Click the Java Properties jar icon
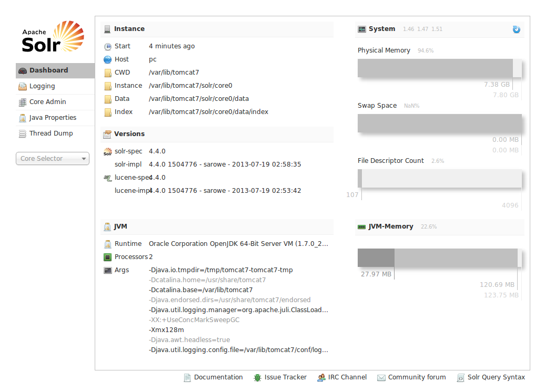Image resolution: width=545 pixels, height=392 pixels. [x=23, y=118]
